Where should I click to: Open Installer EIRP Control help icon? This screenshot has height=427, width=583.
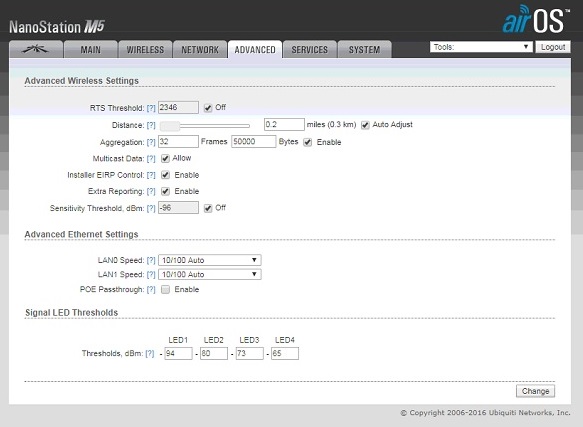[151, 175]
